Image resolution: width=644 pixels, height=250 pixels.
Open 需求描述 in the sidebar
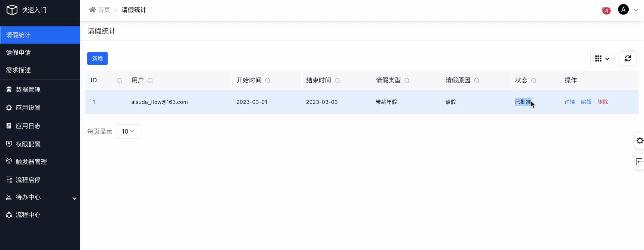40,70
